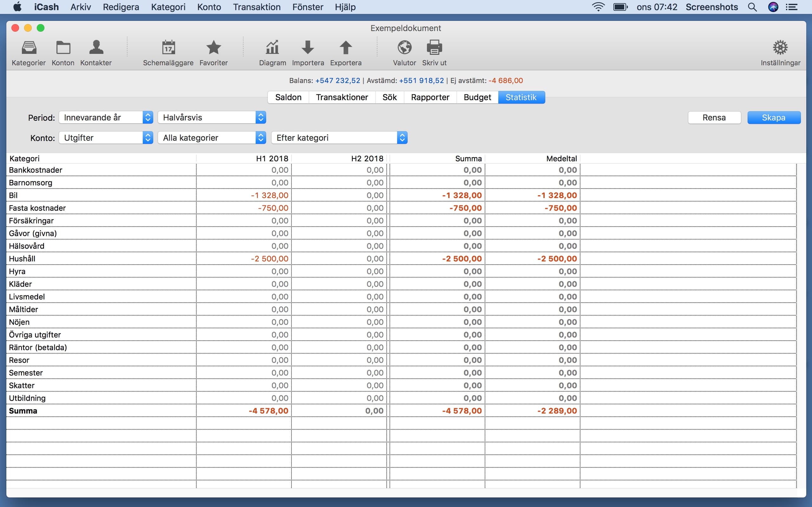
Task: Open the Diagram chart icon
Action: click(x=272, y=48)
